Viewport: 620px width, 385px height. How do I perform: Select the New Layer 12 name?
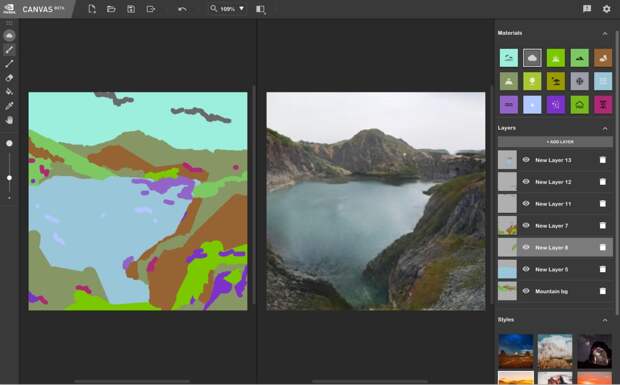coord(553,182)
